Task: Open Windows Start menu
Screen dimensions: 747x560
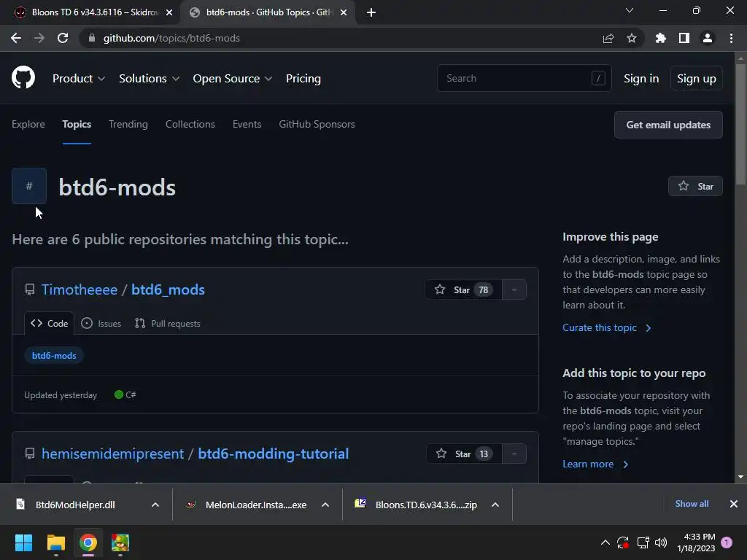Action: pyautogui.click(x=23, y=542)
